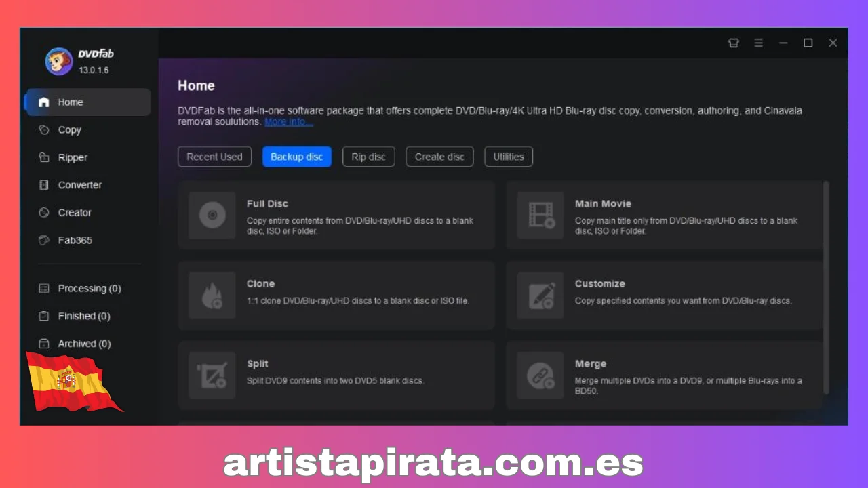Click the version number 13.0.1.6
This screenshot has width=868, height=488.
tap(94, 70)
